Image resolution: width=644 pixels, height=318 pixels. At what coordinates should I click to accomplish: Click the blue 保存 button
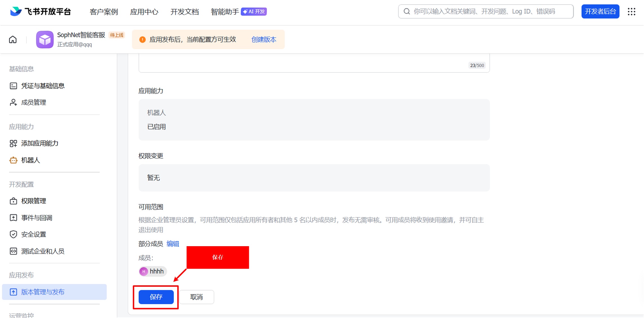coord(156,297)
